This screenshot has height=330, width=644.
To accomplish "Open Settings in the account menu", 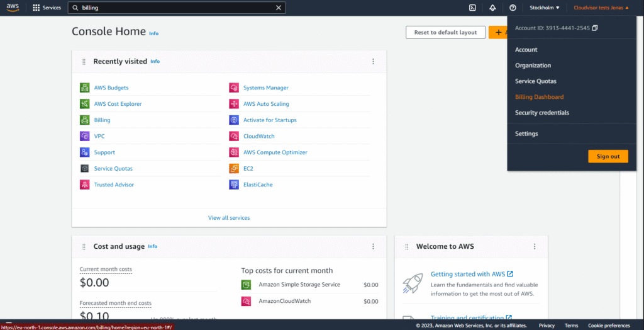I will point(526,134).
